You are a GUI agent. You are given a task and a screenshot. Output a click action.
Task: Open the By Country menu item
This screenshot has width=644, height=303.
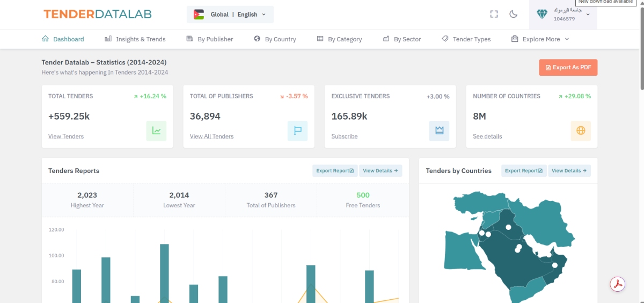pyautogui.click(x=275, y=39)
